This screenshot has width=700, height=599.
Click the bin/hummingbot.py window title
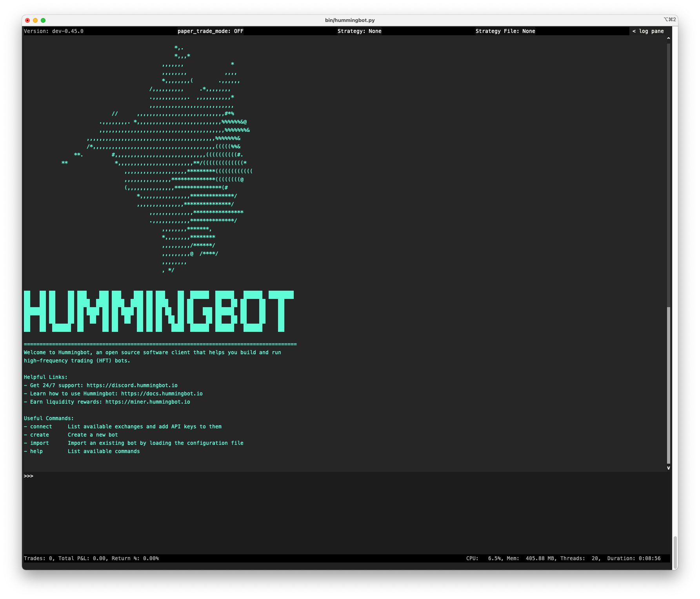349,20
